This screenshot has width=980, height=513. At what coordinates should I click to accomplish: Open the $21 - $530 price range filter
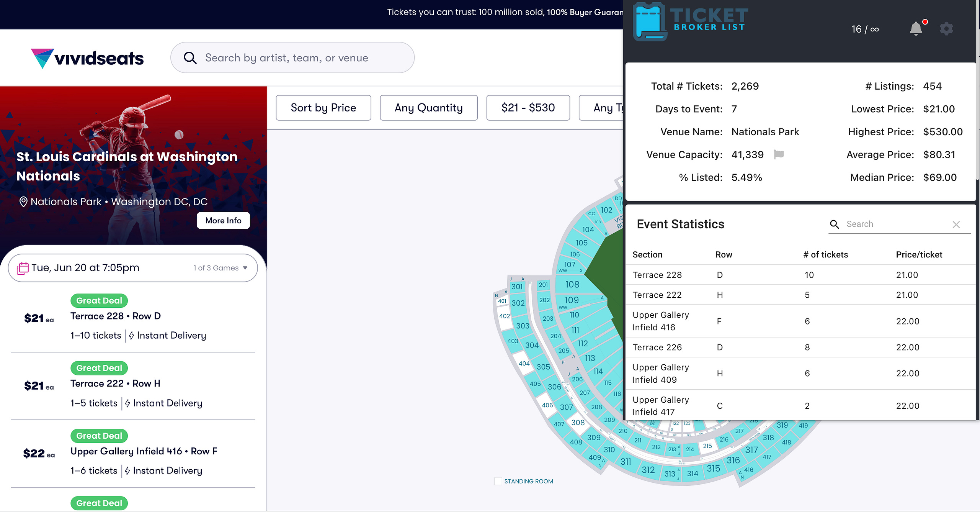528,108
